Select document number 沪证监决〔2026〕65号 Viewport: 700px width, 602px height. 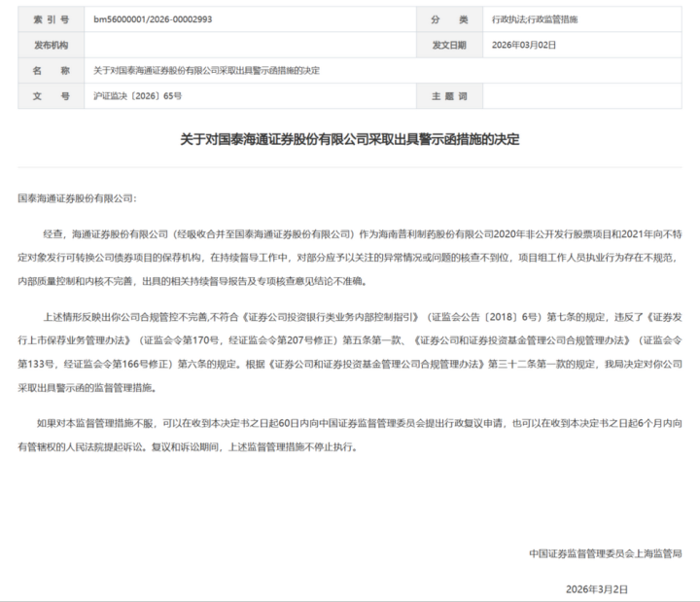point(137,95)
